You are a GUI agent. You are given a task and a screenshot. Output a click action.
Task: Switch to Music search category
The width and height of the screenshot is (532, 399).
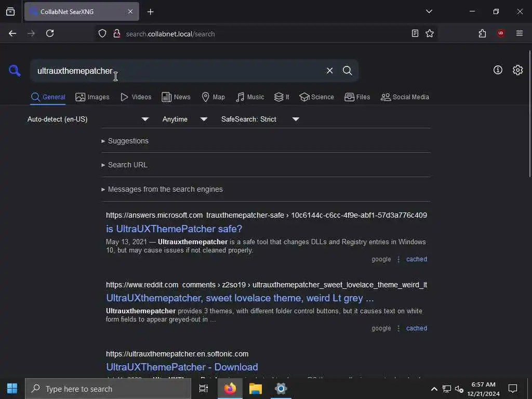(250, 97)
